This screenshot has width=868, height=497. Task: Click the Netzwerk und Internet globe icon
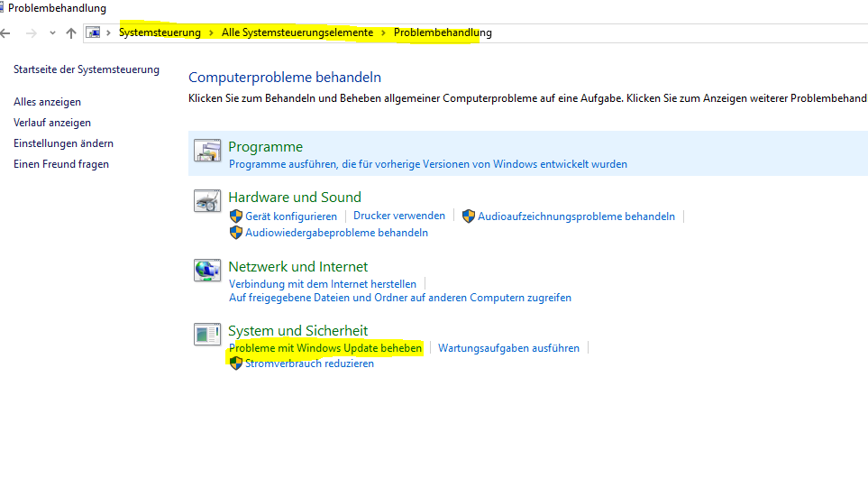pyautogui.click(x=207, y=270)
